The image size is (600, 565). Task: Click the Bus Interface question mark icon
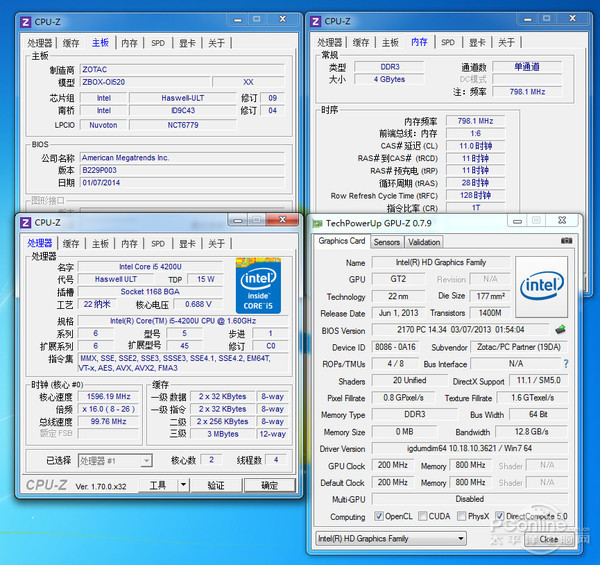(565, 364)
